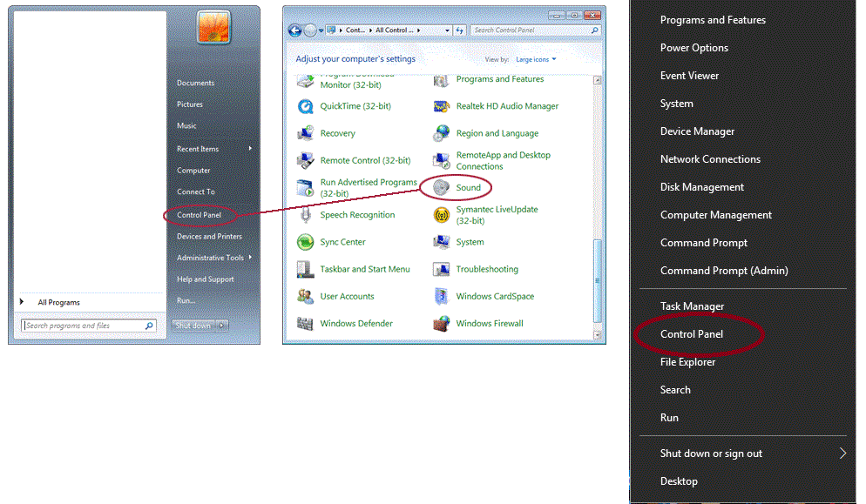Image resolution: width=866 pixels, height=504 pixels.
Task: Open Control Panel from the Start menu
Action: click(x=199, y=215)
